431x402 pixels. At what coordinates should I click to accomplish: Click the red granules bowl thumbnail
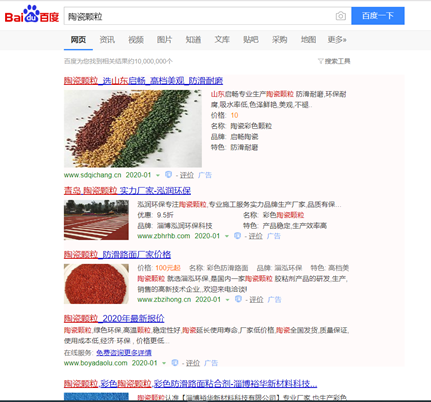pyautogui.click(x=96, y=284)
